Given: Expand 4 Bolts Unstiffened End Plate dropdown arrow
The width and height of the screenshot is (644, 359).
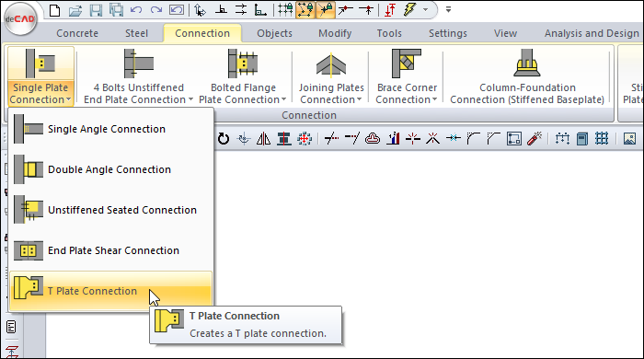Looking at the screenshot, I should coord(190,99).
